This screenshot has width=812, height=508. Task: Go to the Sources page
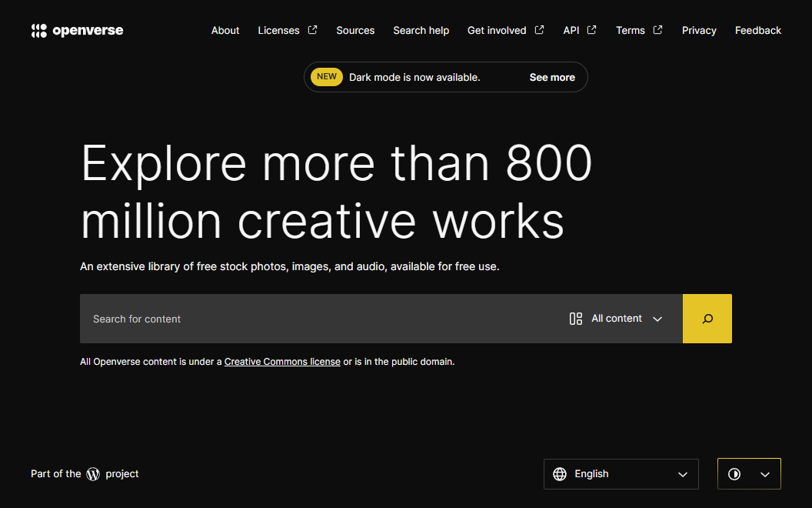355,30
